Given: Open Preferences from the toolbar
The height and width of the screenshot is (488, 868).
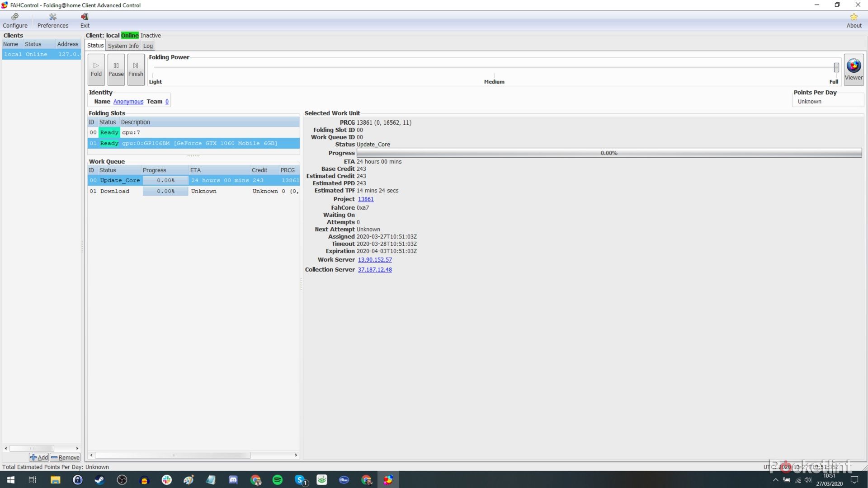Looking at the screenshot, I should tap(52, 20).
